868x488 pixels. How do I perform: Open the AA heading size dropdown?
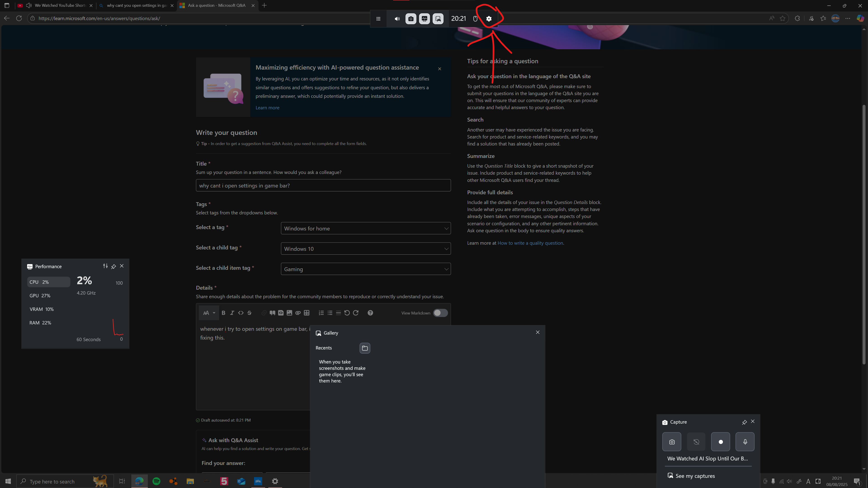pyautogui.click(x=209, y=313)
